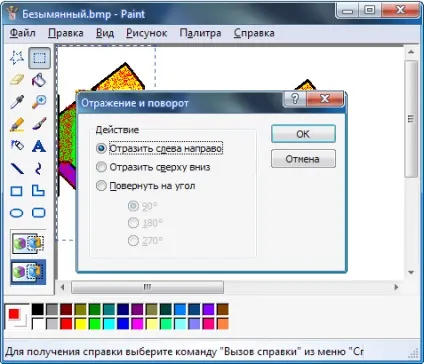Choose the magenta palette swatch
This screenshot has width=424, height=364.
[x=137, y=323]
